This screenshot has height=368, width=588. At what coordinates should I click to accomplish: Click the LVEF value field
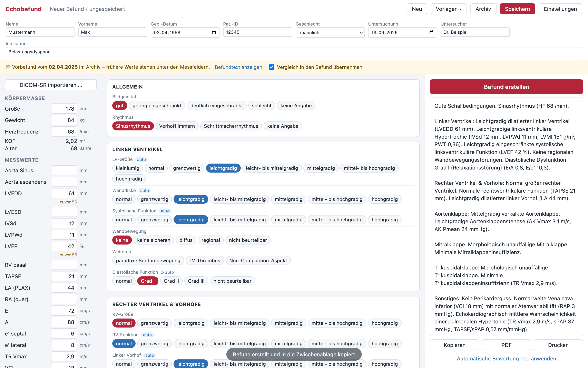click(x=64, y=246)
